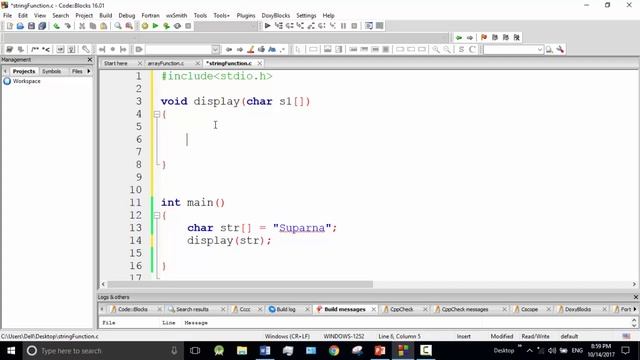Collapse the display function fold marker
The height and width of the screenshot is (360, 640).
[x=157, y=114]
